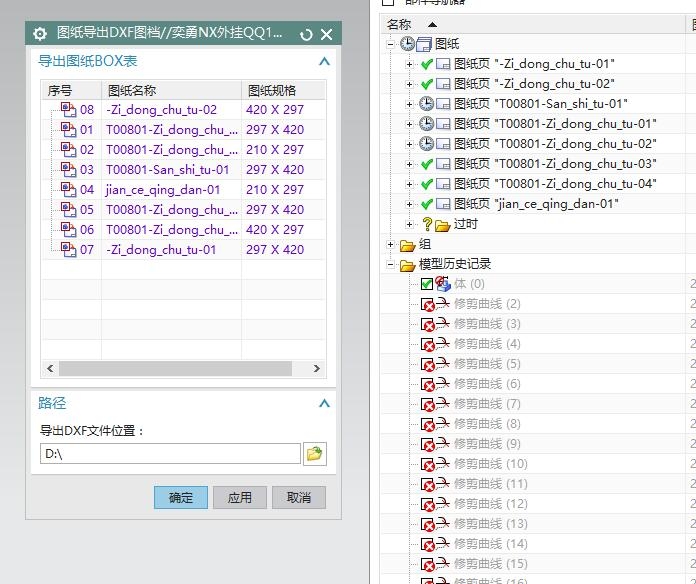Click sheet icon of row 05
The image size is (696, 584).
click(68, 209)
